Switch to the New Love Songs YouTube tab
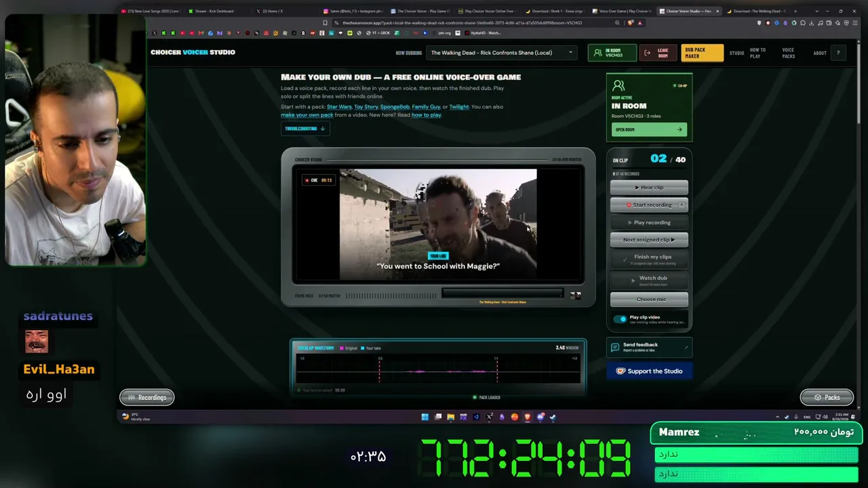The height and width of the screenshot is (488, 868). [151, 11]
